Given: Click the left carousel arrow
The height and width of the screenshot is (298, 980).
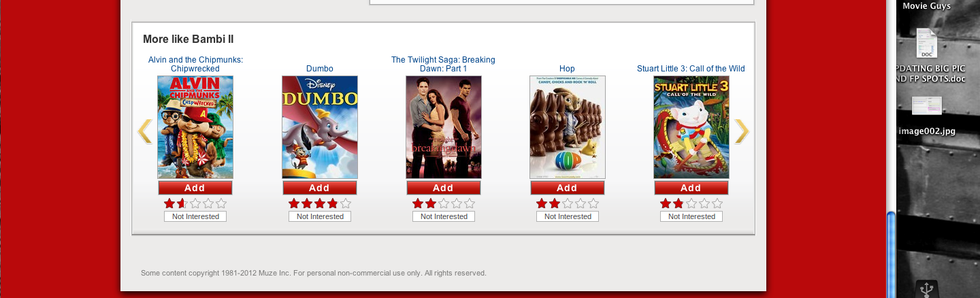Looking at the screenshot, I should click(x=144, y=131).
